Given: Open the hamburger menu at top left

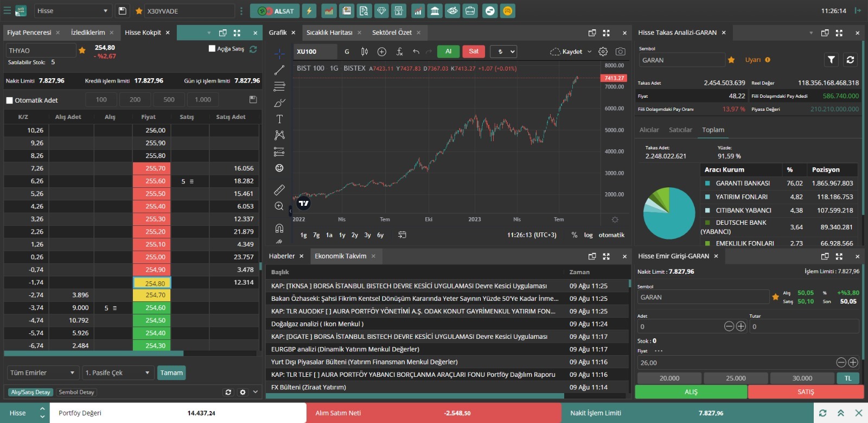Looking at the screenshot, I should click(7, 10).
